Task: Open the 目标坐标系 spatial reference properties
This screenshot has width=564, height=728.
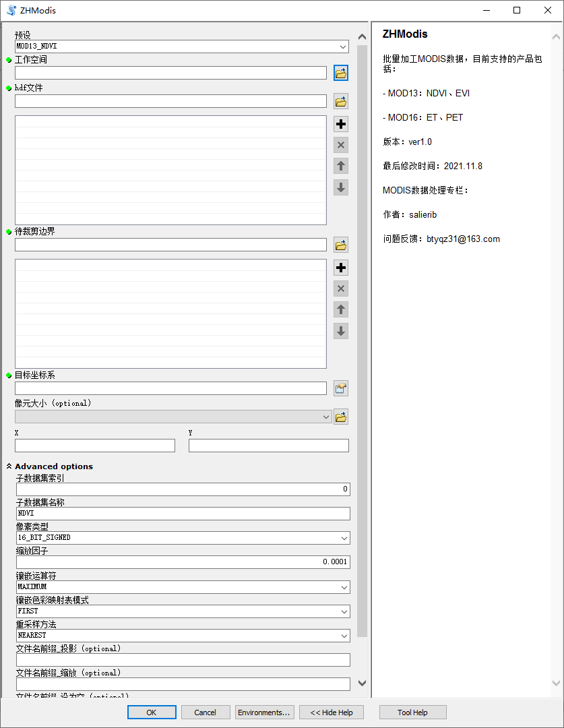Action: (x=341, y=388)
